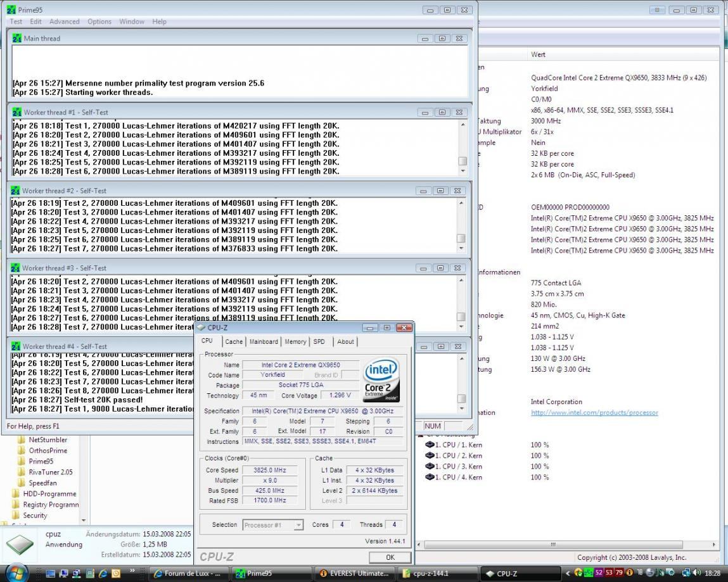Open the Advanced menu in Prime95
The width and height of the screenshot is (728, 582).
64,22
